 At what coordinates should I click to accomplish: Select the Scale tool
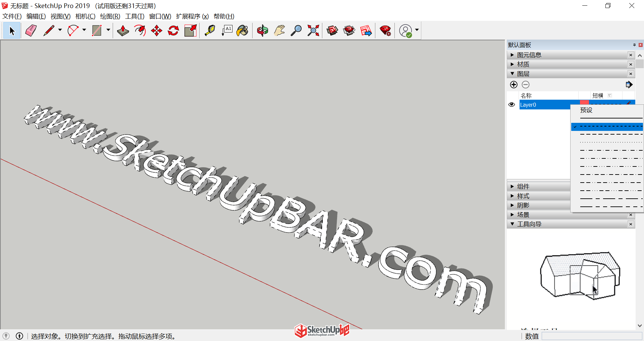coord(191,31)
